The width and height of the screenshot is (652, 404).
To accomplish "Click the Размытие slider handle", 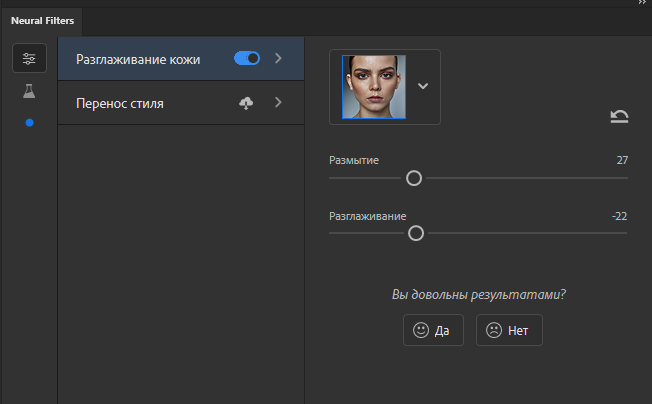I will point(414,178).
